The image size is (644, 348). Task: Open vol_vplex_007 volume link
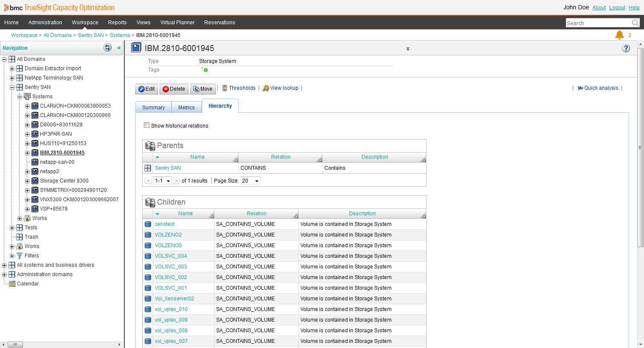click(x=171, y=341)
